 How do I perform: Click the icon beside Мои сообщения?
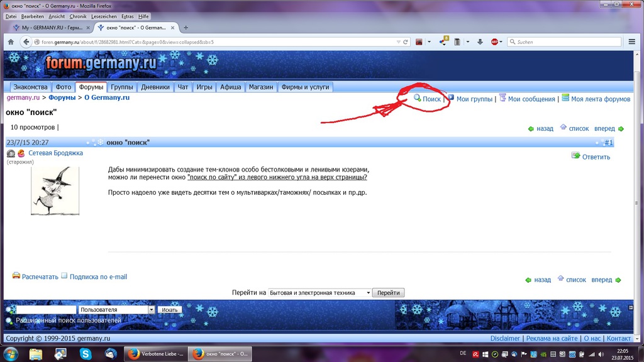tap(502, 97)
